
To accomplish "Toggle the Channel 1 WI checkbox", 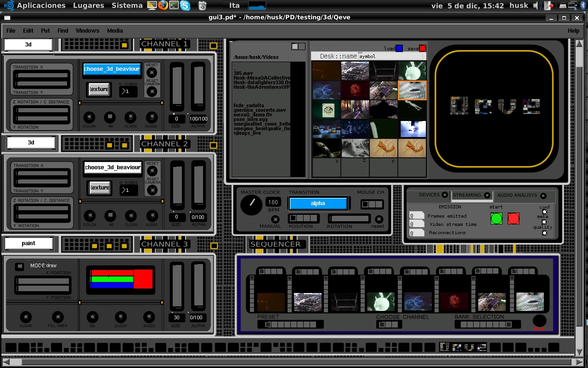I will click(x=110, y=117).
